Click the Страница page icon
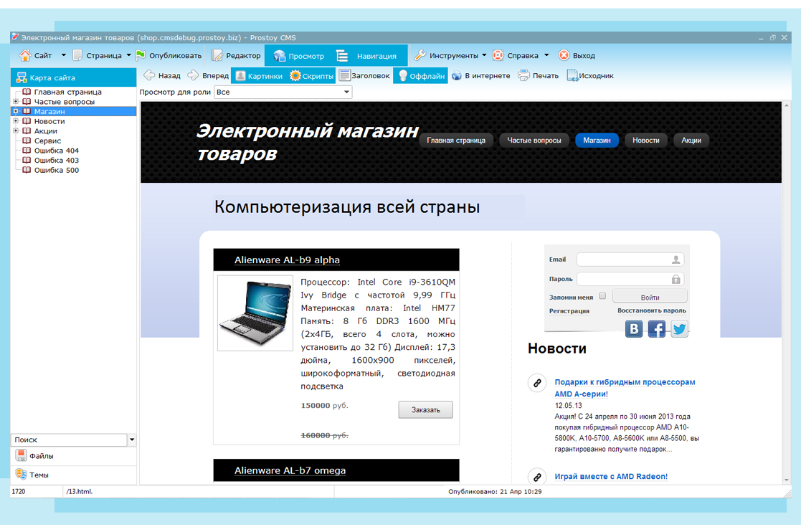The image size is (801, 532). [x=77, y=55]
